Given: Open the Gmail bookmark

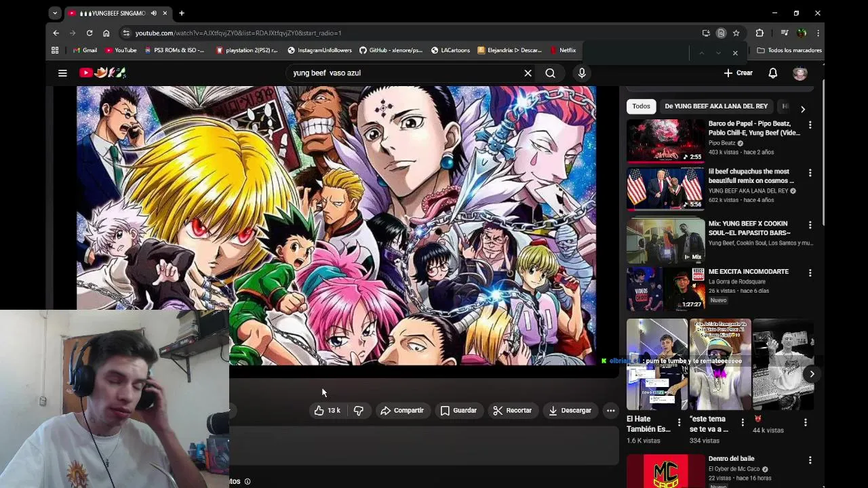Looking at the screenshot, I should pyautogui.click(x=85, y=50).
